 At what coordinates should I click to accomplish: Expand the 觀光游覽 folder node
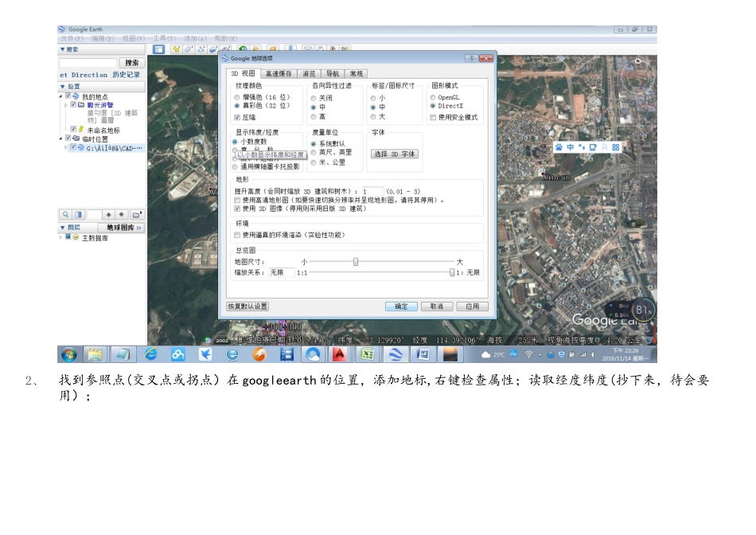coord(66,104)
